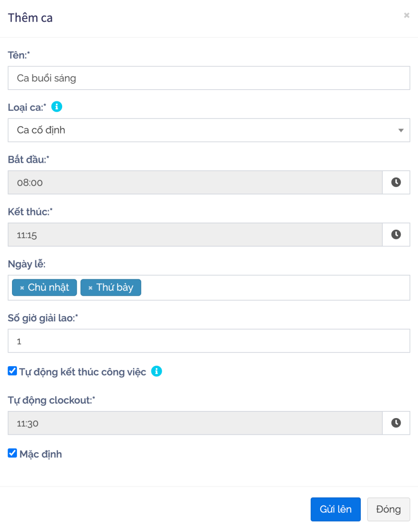This screenshot has width=418, height=532.
Task: Click the clock icon beside Bắt đầu time
Action: (x=396, y=182)
